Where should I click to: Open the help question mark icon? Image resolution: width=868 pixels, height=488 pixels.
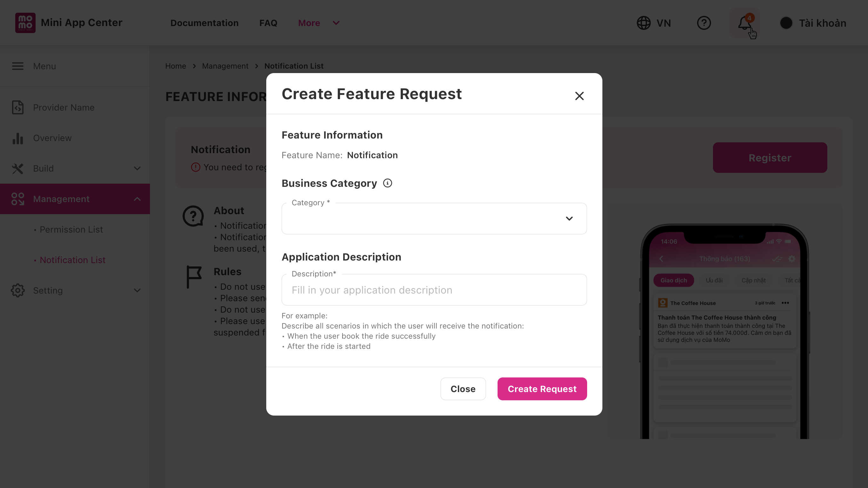704,23
